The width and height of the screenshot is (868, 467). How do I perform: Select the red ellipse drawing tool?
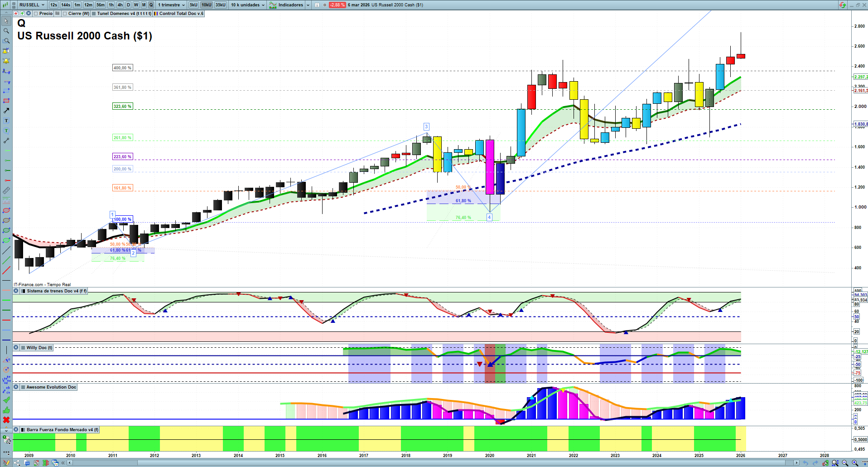click(x=6, y=210)
